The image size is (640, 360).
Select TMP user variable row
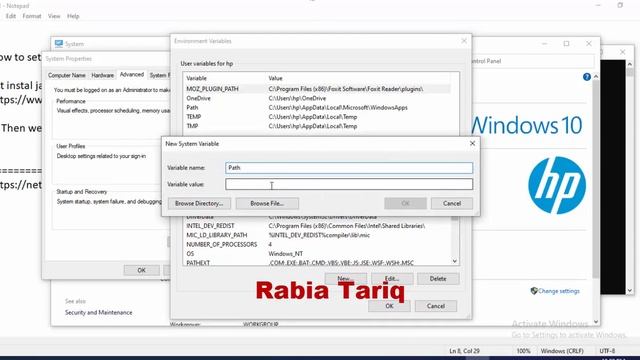(318, 126)
